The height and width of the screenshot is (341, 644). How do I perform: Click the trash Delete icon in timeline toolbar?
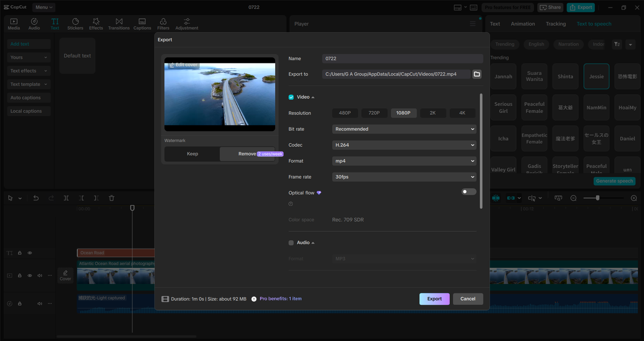[112, 198]
